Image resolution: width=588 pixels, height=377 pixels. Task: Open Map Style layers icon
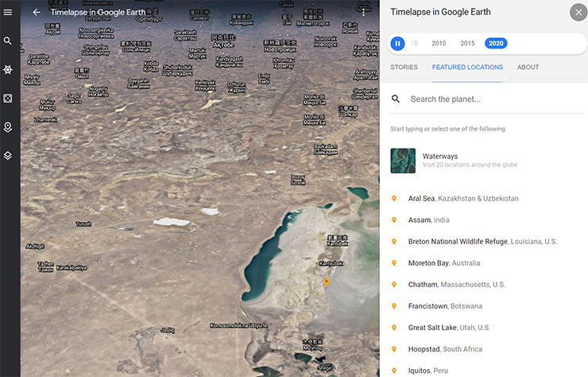pos(7,155)
